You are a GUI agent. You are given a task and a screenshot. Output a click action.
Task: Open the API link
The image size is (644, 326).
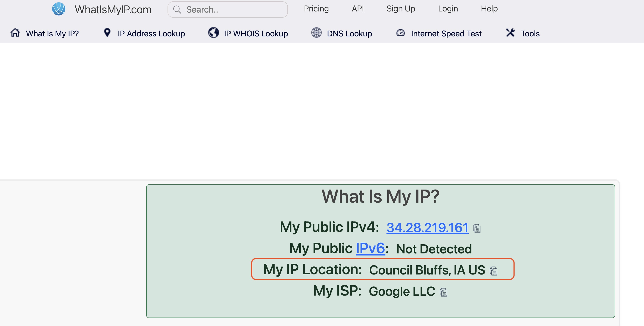pos(358,9)
